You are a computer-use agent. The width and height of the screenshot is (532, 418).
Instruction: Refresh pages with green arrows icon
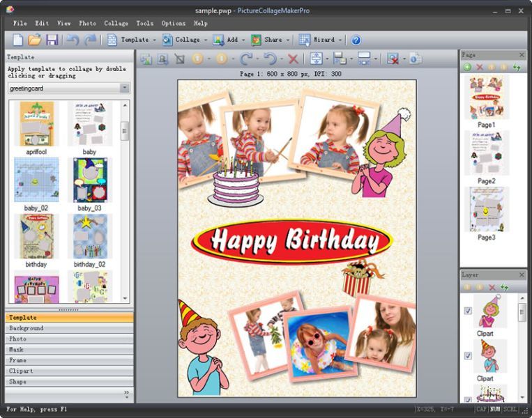pyautogui.click(x=517, y=67)
